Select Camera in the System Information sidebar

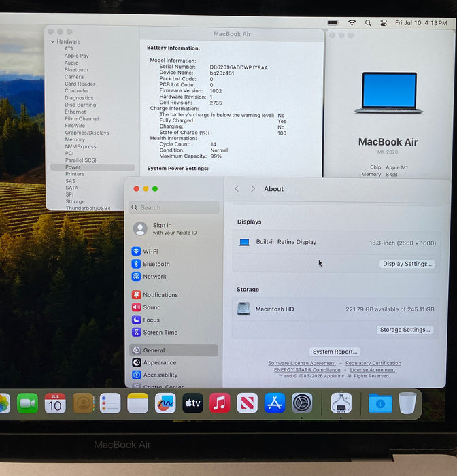point(74,77)
